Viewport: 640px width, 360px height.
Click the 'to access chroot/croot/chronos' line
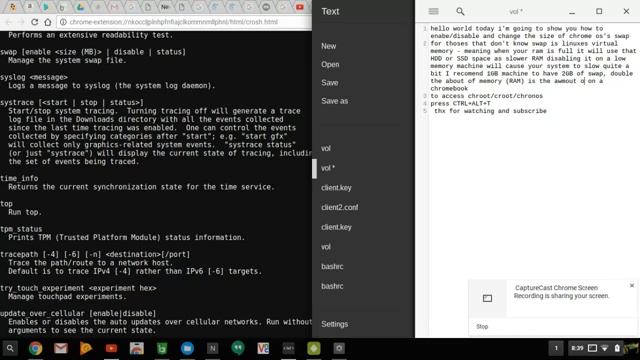pyautogui.click(x=487, y=96)
